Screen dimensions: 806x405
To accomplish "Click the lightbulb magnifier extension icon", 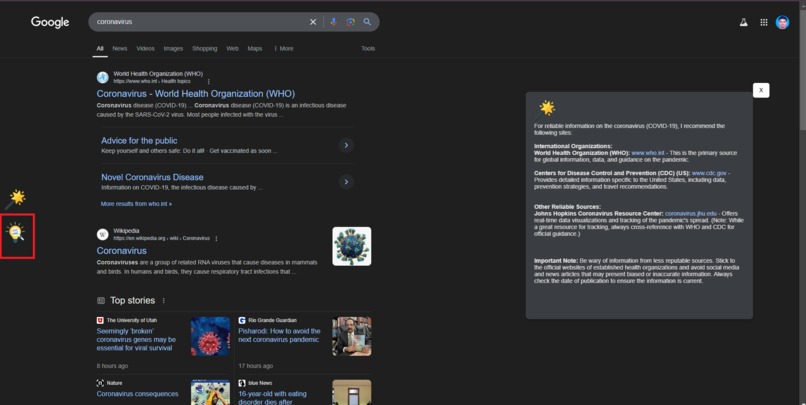I will click(16, 233).
